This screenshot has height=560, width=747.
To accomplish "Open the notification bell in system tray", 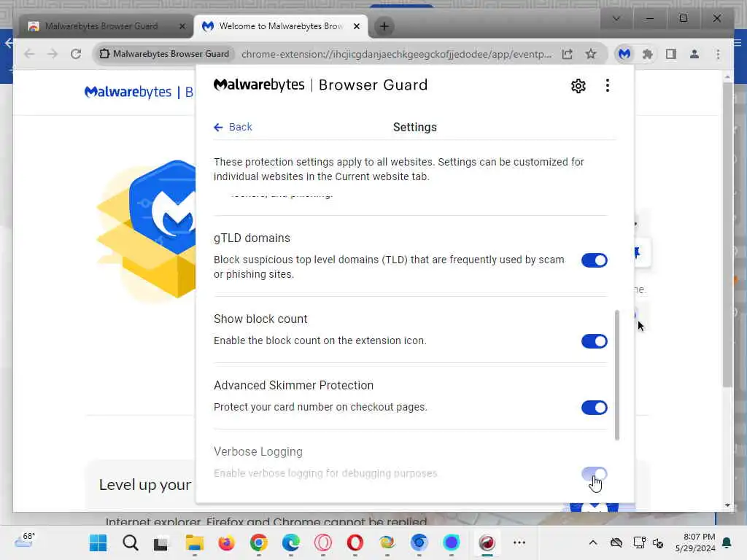I will tap(727, 542).
